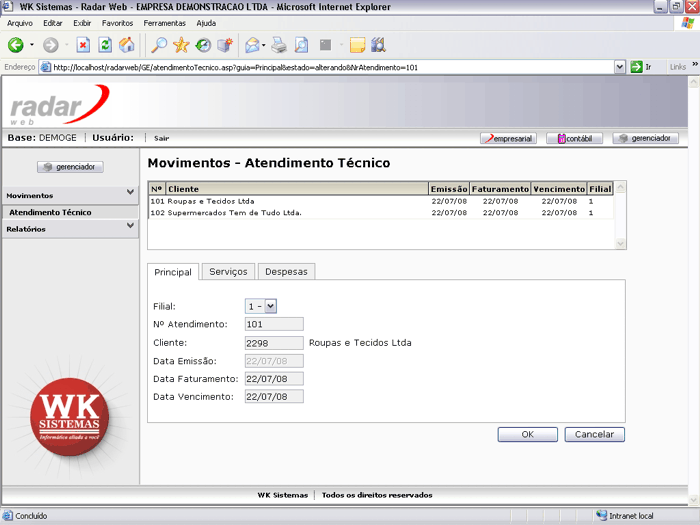Click the Sair link
Viewport: 700px width, 525px height.
pos(161,138)
